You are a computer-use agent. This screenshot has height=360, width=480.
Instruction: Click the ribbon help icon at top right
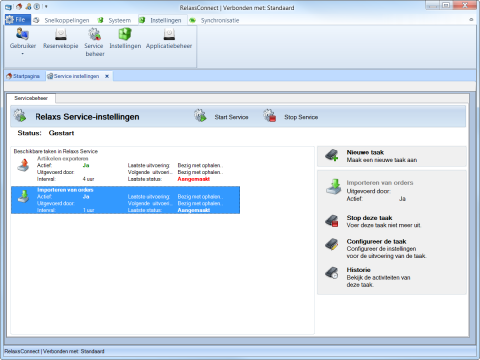click(471, 20)
